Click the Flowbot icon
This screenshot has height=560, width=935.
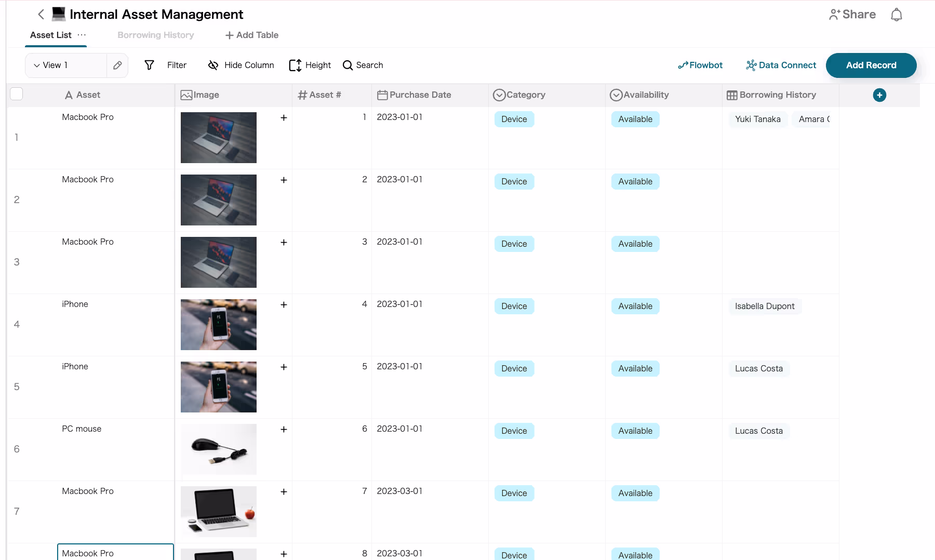tap(683, 65)
